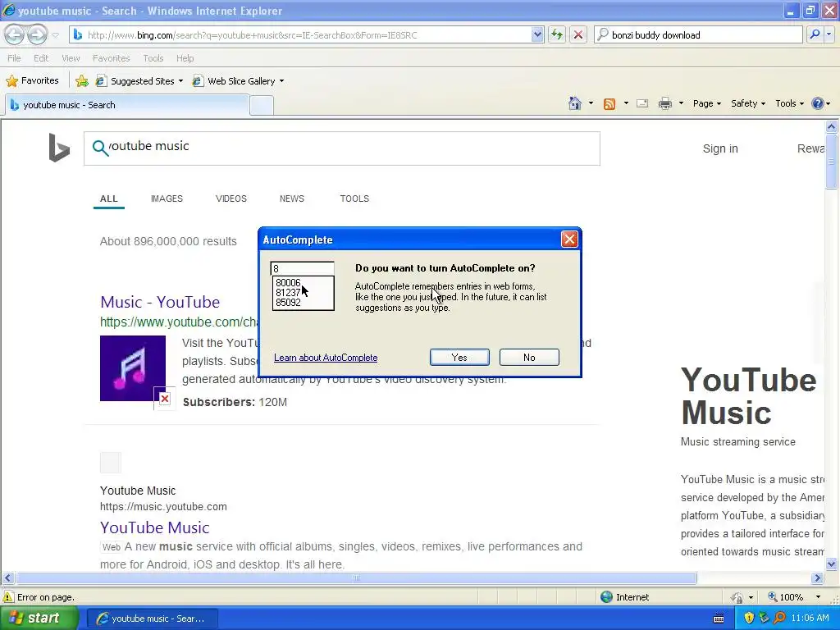
Task: Open the Favorites menu
Action: pyautogui.click(x=111, y=58)
